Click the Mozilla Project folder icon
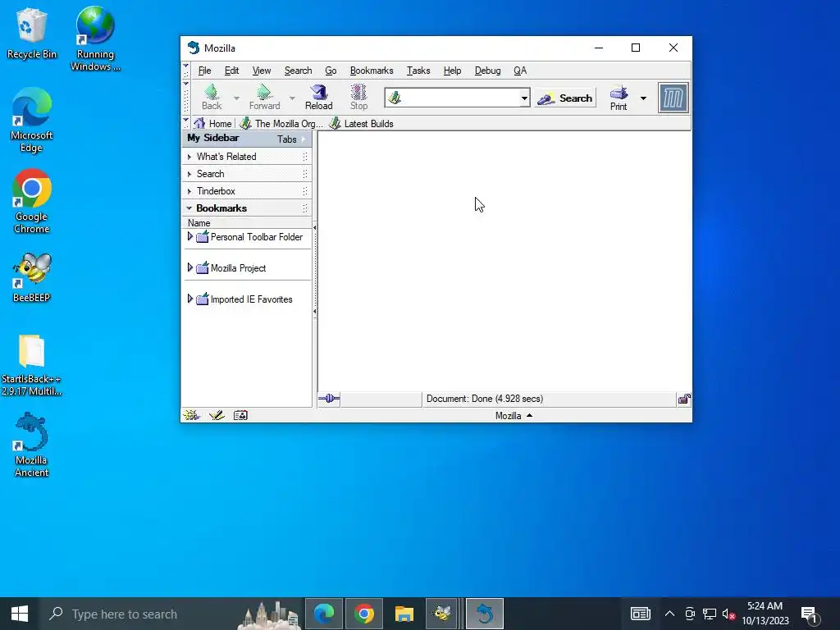Screen dimensions: 840x630 point(202,268)
